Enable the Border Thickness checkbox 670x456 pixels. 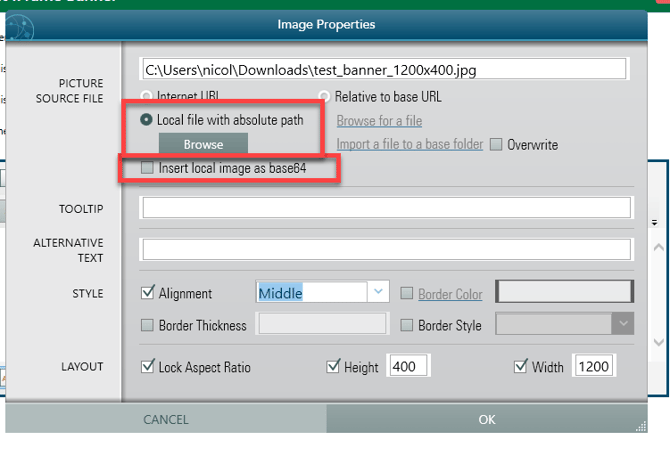click(x=148, y=325)
